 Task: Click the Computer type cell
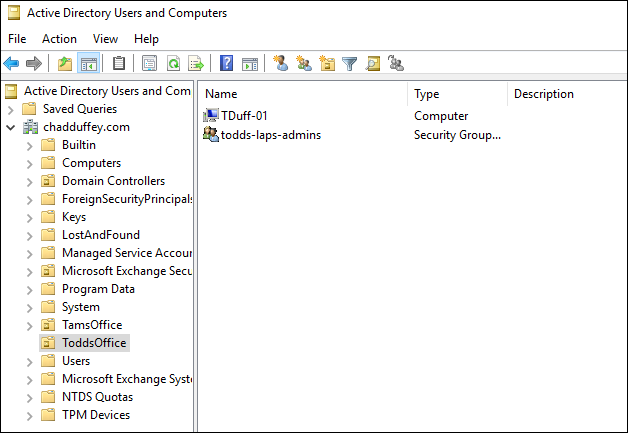441,116
